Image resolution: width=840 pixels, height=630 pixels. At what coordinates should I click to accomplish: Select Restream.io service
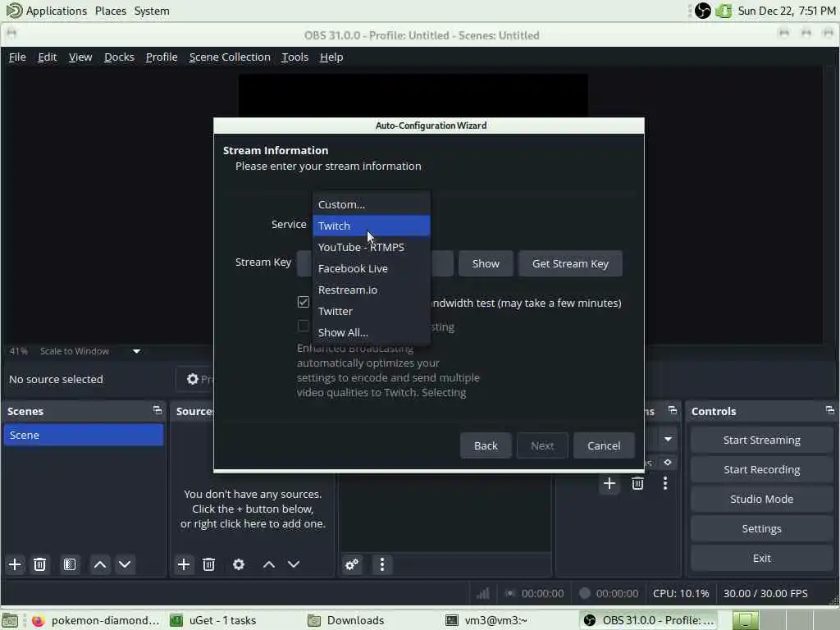point(372,290)
